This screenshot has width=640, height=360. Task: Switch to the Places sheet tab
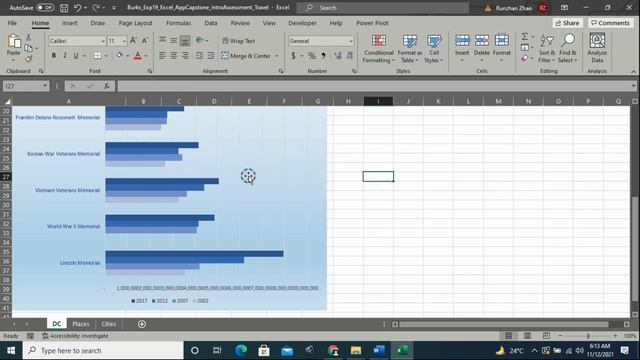click(80, 324)
